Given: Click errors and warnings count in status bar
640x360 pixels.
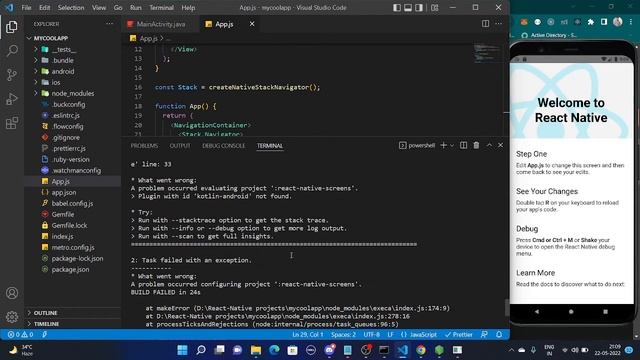Looking at the screenshot, I should pyautogui.click(x=20, y=334).
